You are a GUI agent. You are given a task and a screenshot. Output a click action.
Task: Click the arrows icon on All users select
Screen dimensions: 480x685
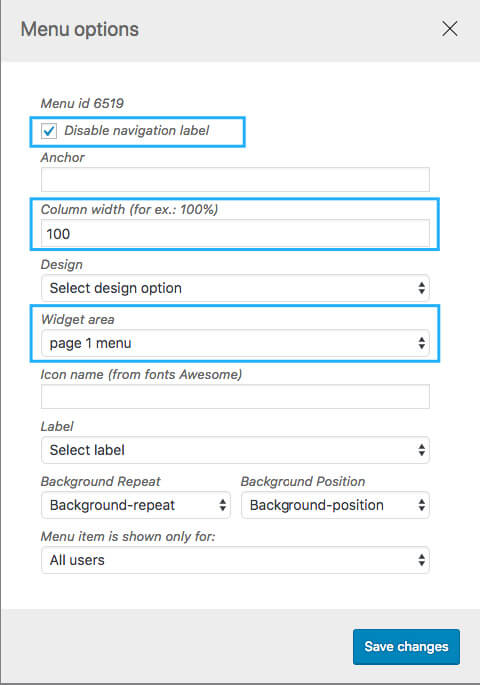pos(421,560)
